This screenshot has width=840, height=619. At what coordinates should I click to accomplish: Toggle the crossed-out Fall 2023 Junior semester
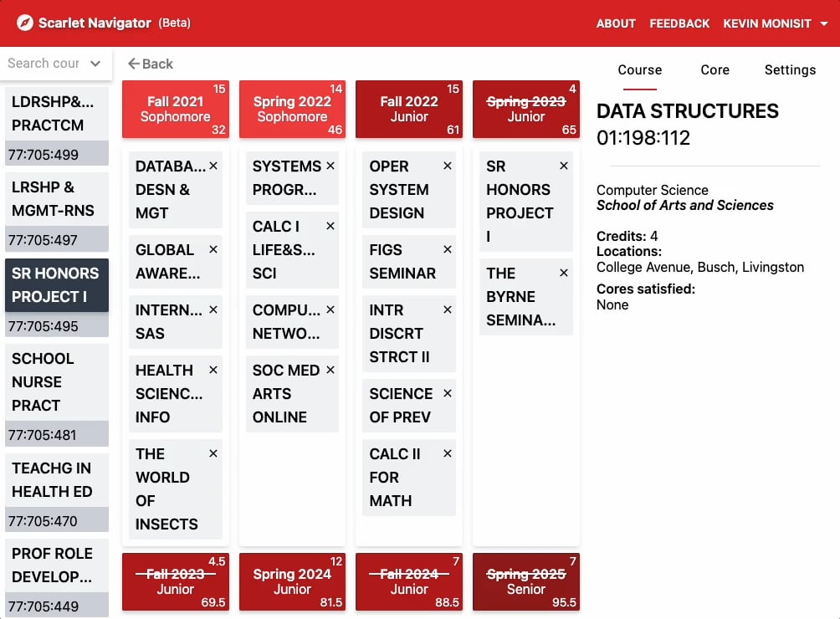[x=176, y=582]
